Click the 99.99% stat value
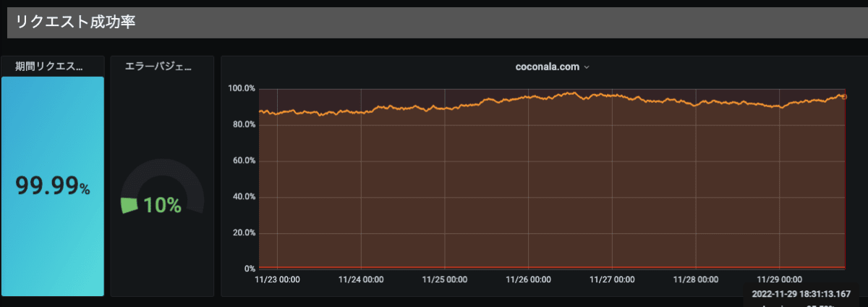The width and height of the screenshot is (868, 307). (x=53, y=187)
